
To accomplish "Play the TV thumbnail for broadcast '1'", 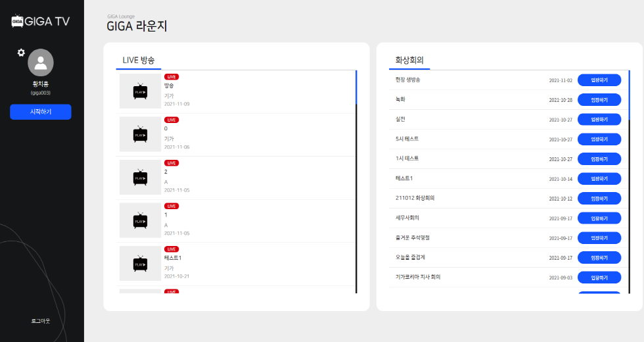I will tap(140, 220).
